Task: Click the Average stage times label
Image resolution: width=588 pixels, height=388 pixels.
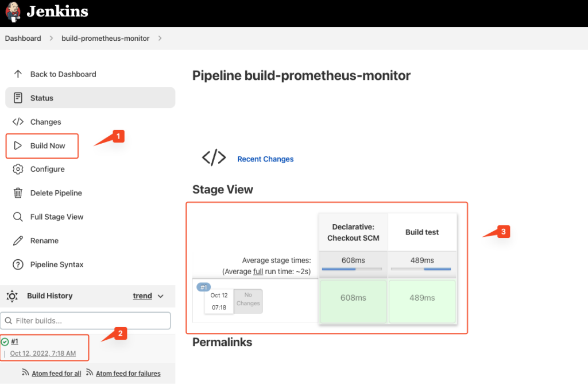Action: click(276, 260)
